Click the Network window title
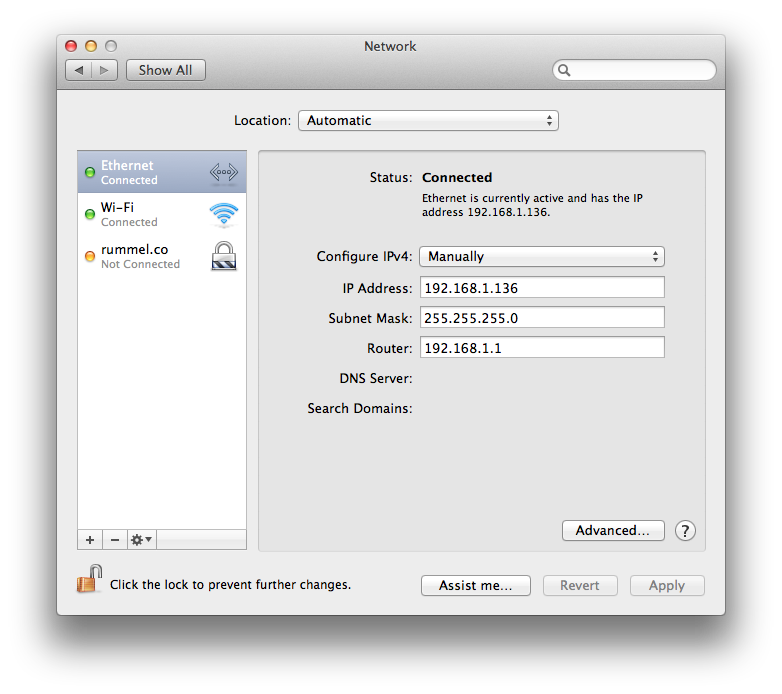The image size is (782, 694). click(x=390, y=46)
